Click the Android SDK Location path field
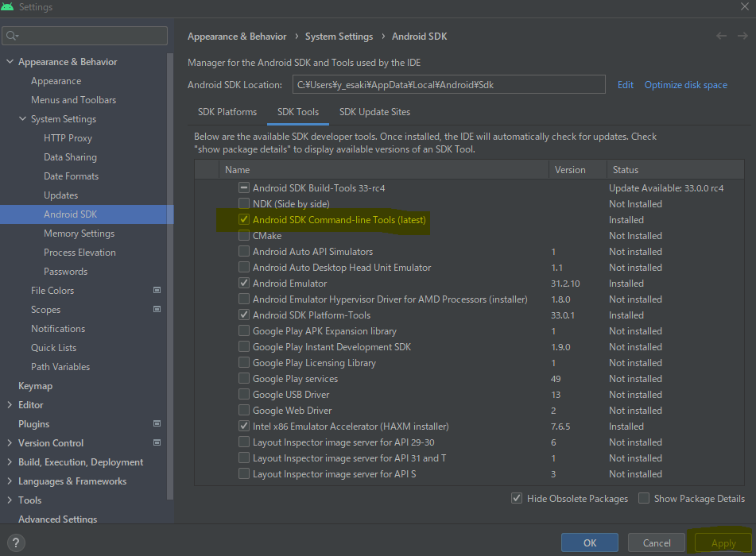The width and height of the screenshot is (756, 556). 449,85
